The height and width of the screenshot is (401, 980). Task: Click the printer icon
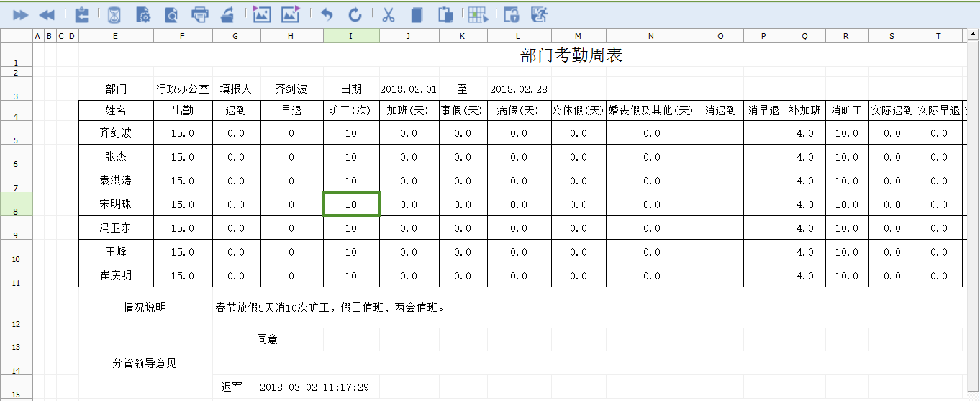click(200, 14)
